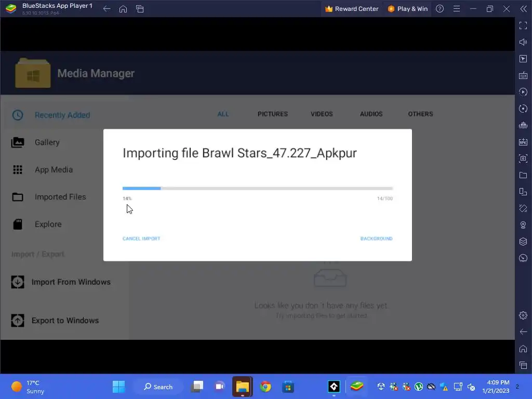
Task: Click the sidebar recent apps icon
Action: (523, 365)
